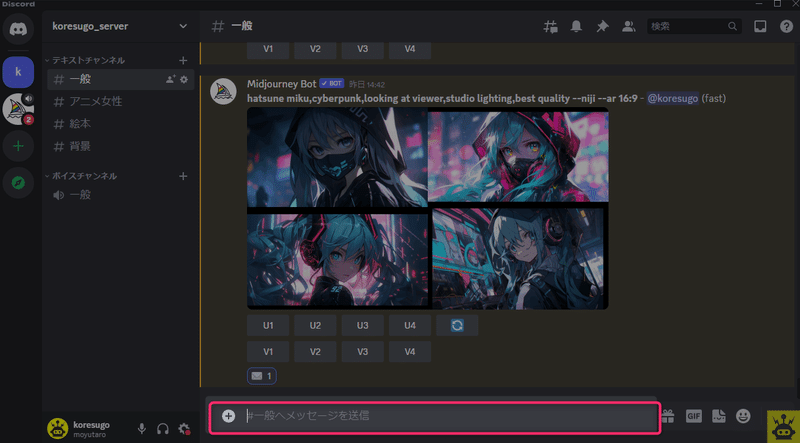Open notification settings bell icon

[x=576, y=27]
